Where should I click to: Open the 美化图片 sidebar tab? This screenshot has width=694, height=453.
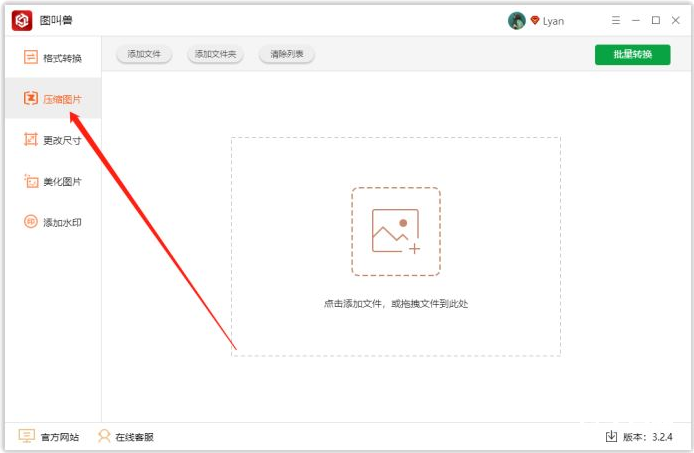point(53,181)
